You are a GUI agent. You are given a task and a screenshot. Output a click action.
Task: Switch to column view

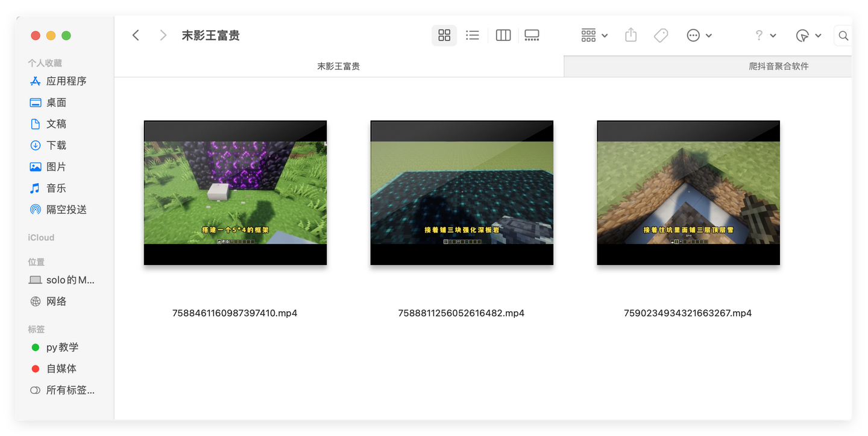click(x=503, y=36)
